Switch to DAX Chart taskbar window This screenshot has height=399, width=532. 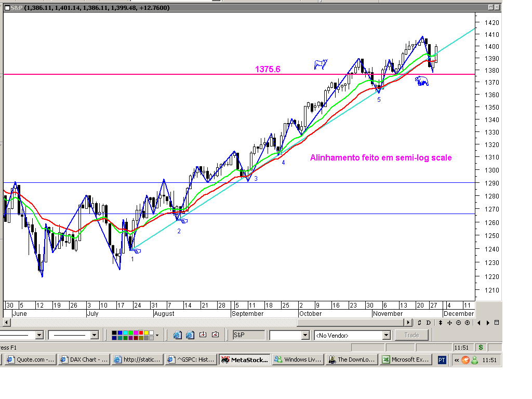[84, 360]
